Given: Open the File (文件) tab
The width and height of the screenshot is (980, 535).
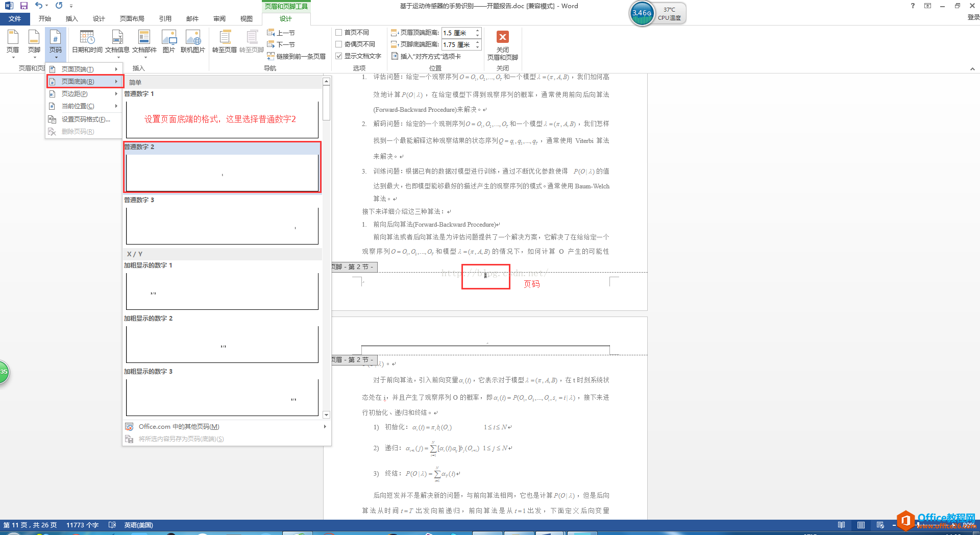Looking at the screenshot, I should click(x=15, y=19).
